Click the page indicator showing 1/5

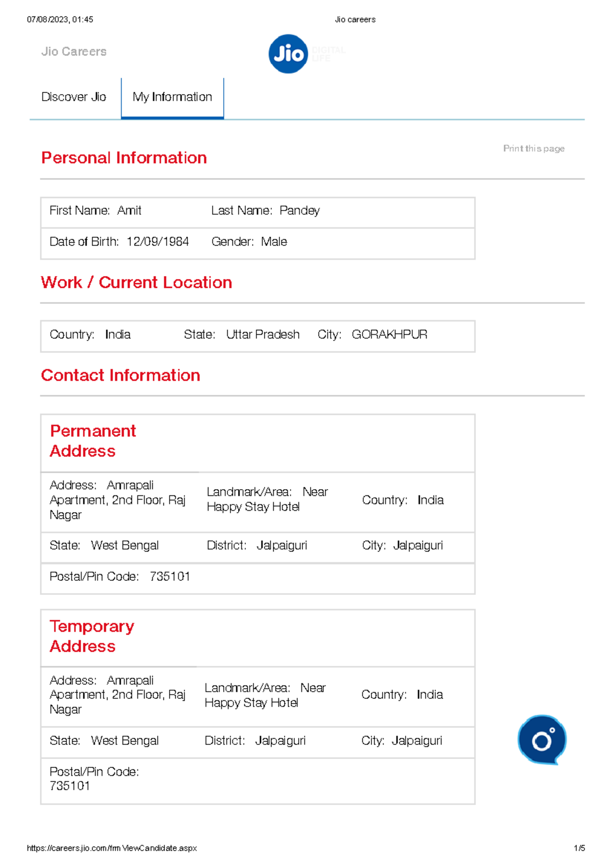click(580, 848)
